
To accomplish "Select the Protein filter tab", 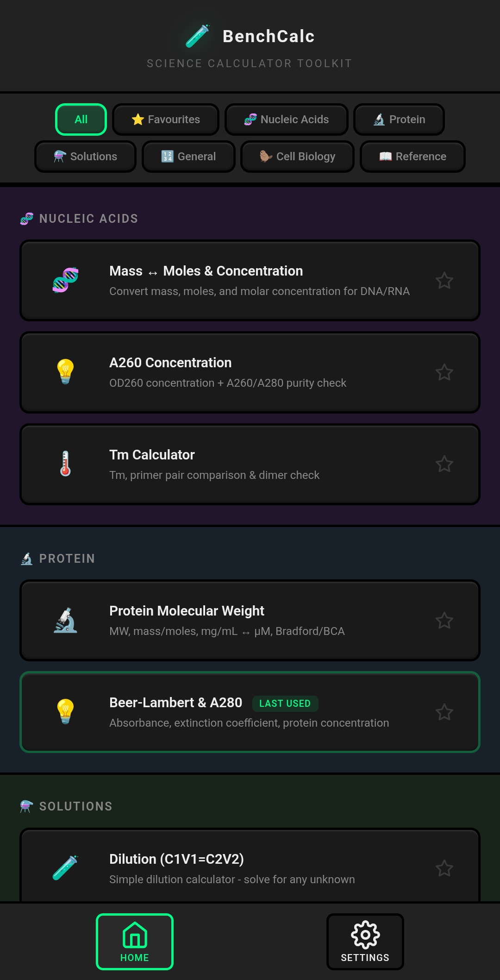I will [399, 119].
